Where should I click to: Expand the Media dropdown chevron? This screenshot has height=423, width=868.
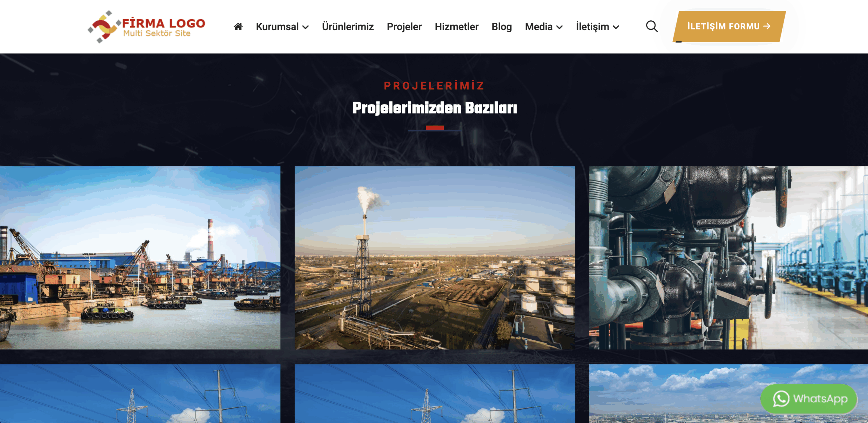pyautogui.click(x=559, y=27)
